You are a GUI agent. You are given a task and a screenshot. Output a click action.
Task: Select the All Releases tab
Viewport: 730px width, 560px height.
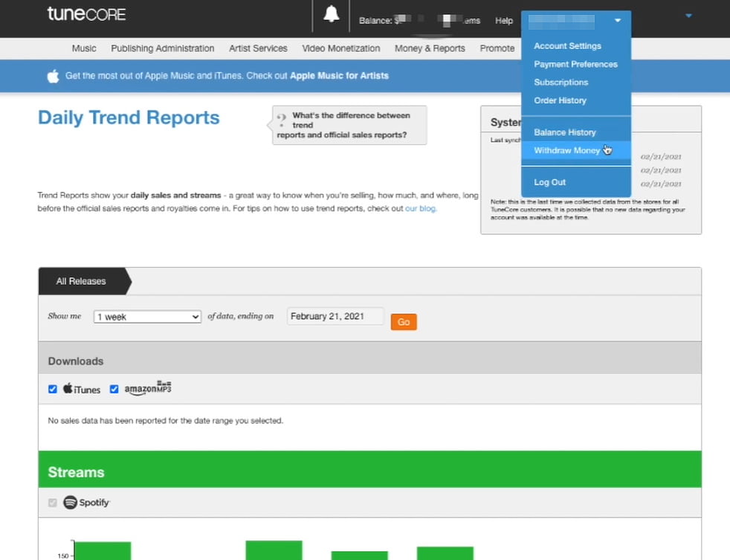[81, 282]
